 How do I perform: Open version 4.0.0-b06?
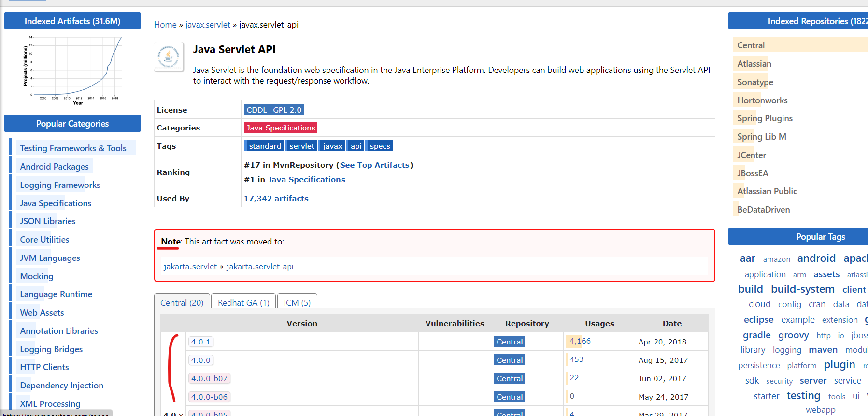tap(209, 397)
